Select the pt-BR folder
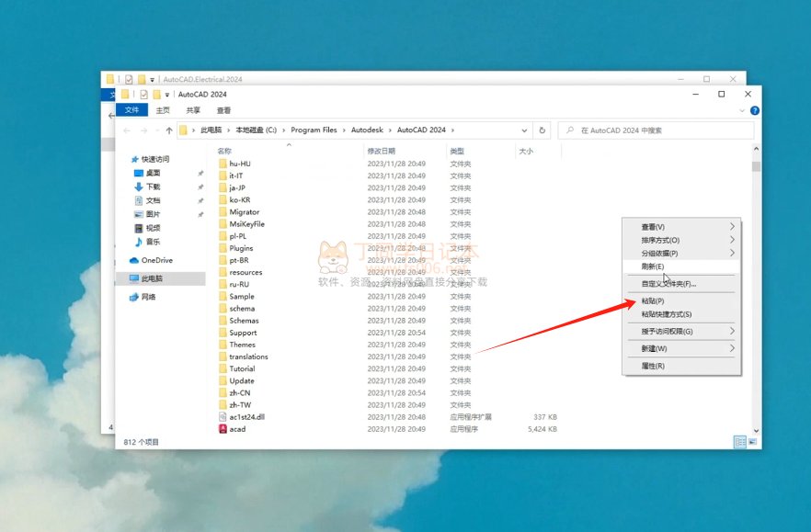Viewport: 811px width, 532px height. pos(239,260)
